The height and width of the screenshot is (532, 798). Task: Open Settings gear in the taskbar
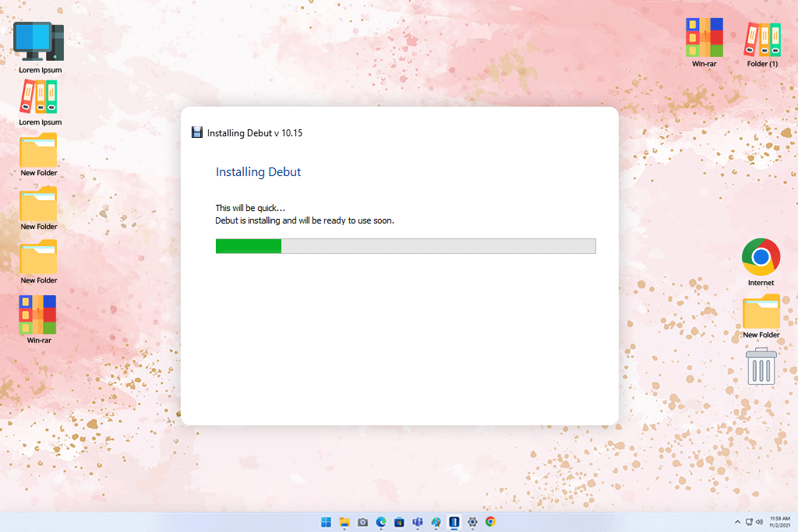coord(473,523)
